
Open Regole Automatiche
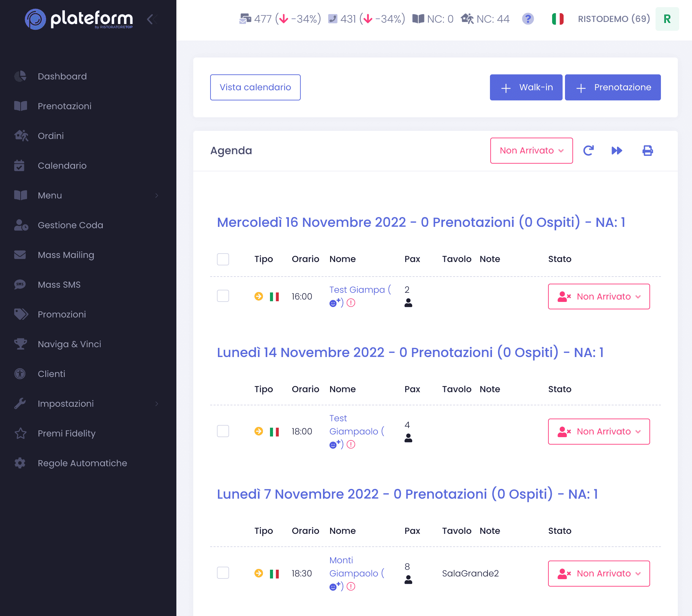(x=82, y=463)
